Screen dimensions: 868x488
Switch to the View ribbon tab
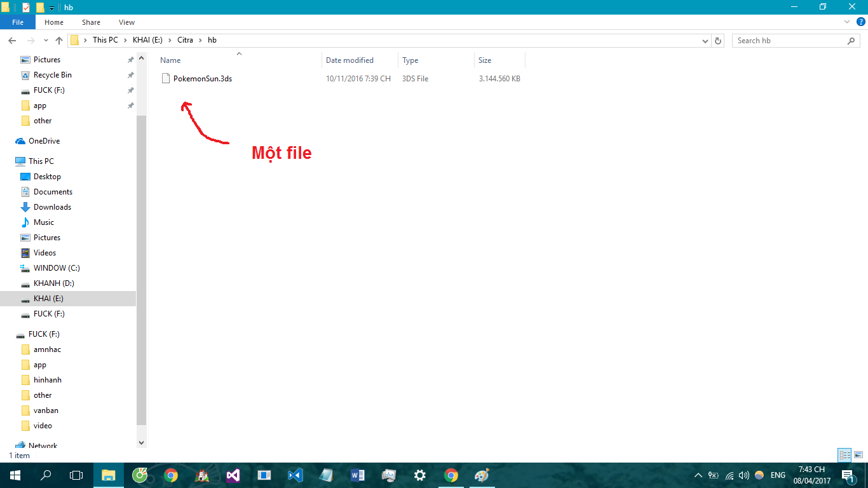[126, 22]
